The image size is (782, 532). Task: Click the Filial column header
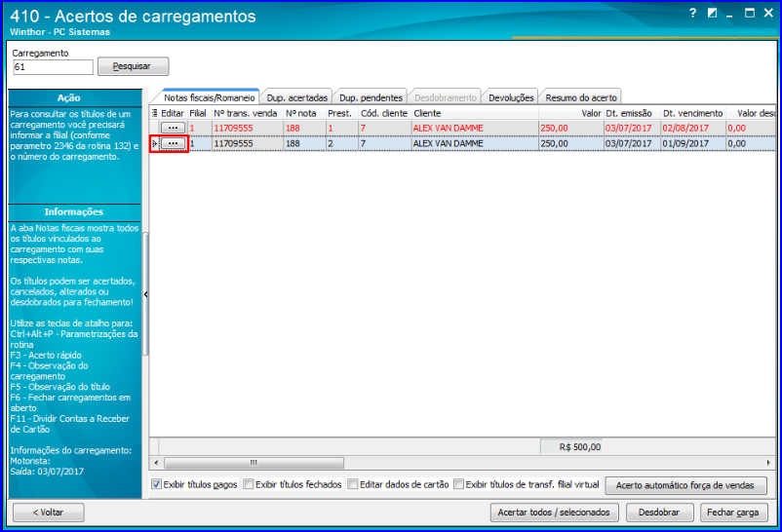pos(199,113)
